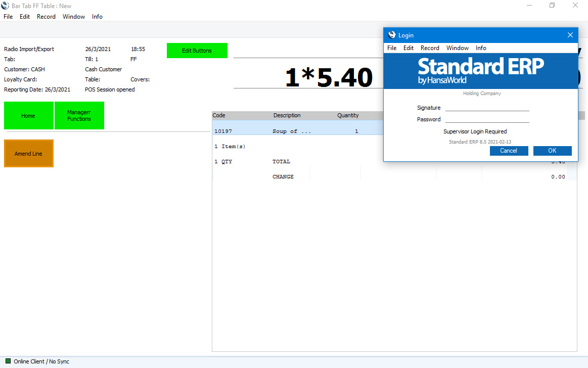Cancel the supervisor login
Image resolution: width=588 pixels, height=368 pixels.
pos(509,151)
